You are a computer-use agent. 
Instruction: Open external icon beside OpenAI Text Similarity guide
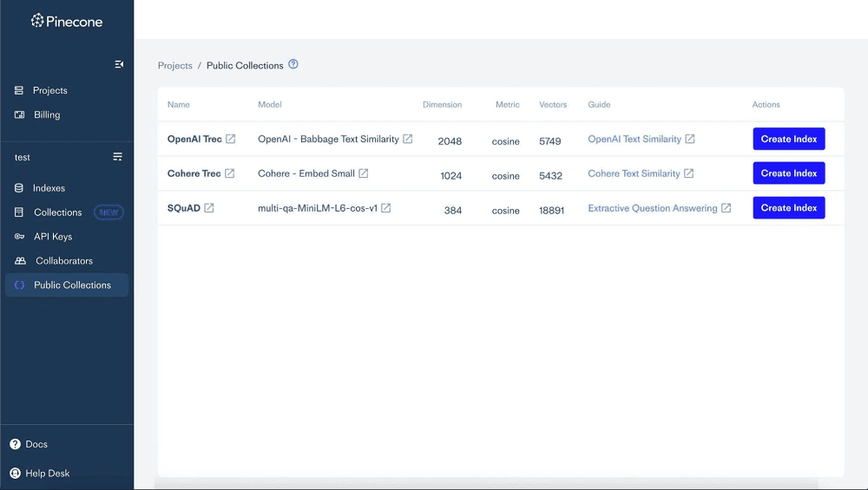[690, 139]
